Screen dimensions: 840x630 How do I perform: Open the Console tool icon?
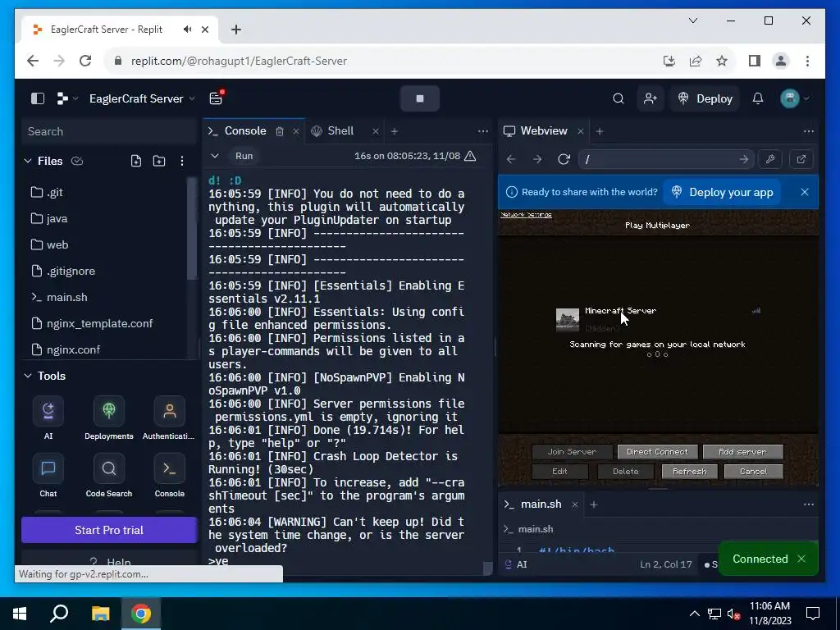(x=169, y=475)
